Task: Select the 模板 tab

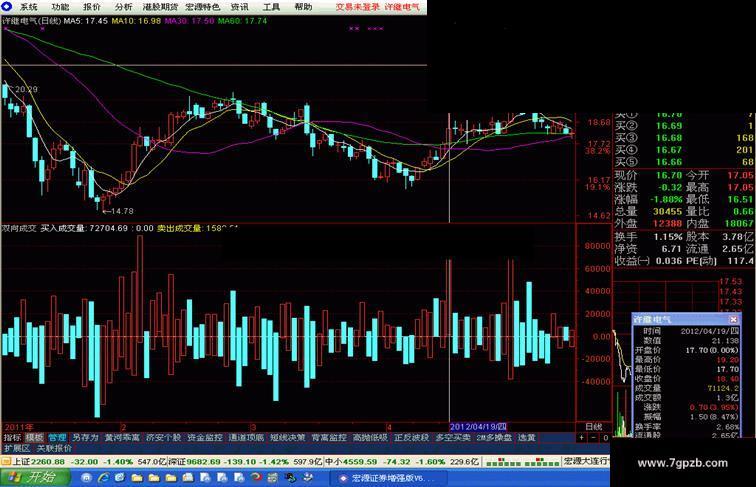Action: [34, 438]
